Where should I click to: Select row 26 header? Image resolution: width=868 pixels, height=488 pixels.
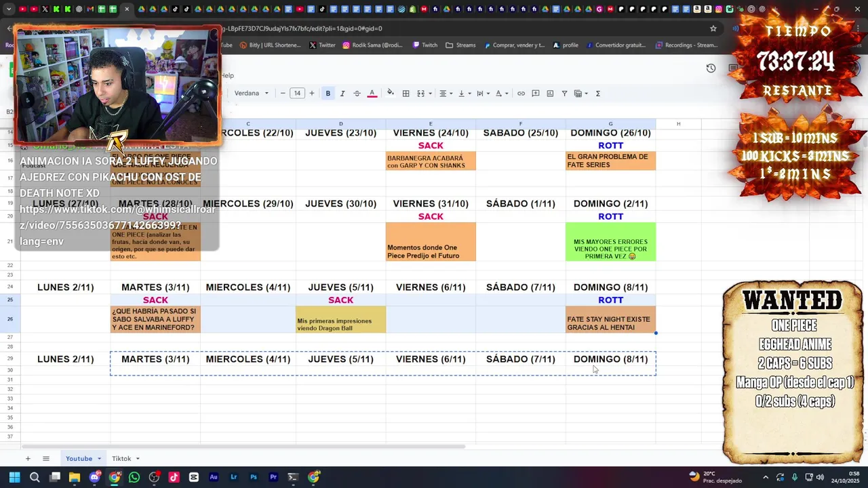(10, 319)
